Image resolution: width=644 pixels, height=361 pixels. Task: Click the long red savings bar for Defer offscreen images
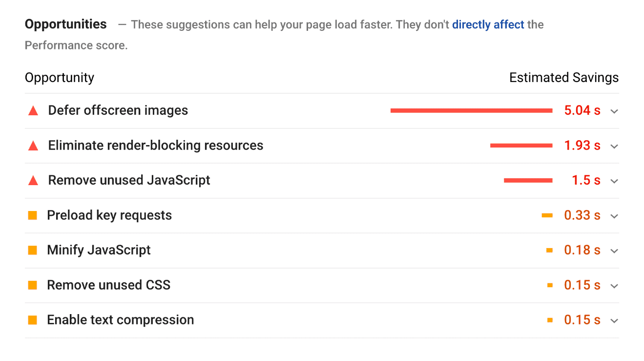[x=471, y=110]
